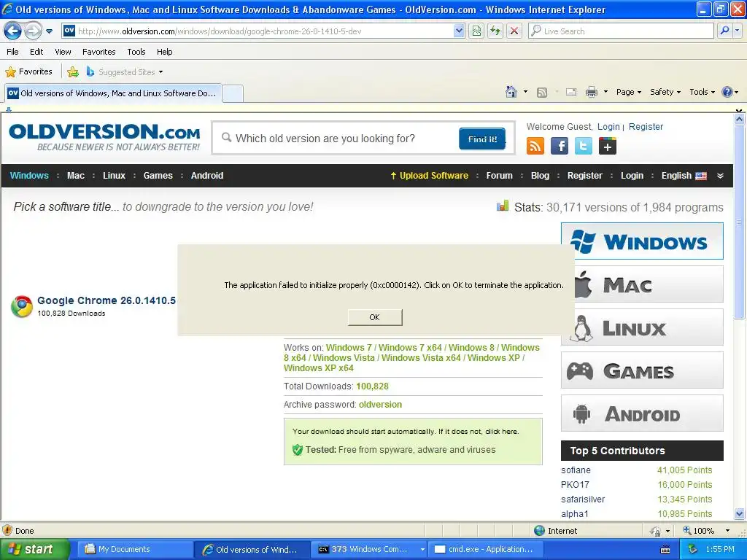Click the Windows Start button
The image size is (747, 560).
pyautogui.click(x=34, y=549)
